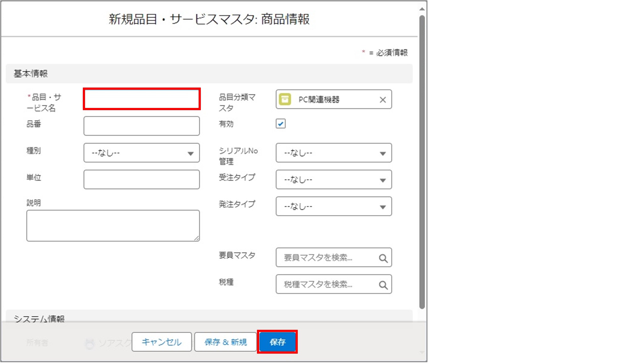Click the 品目・サービス名 input field

tap(142, 99)
